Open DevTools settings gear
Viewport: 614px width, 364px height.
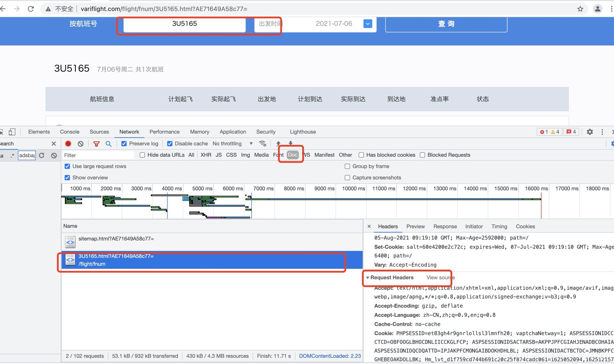[x=590, y=132]
